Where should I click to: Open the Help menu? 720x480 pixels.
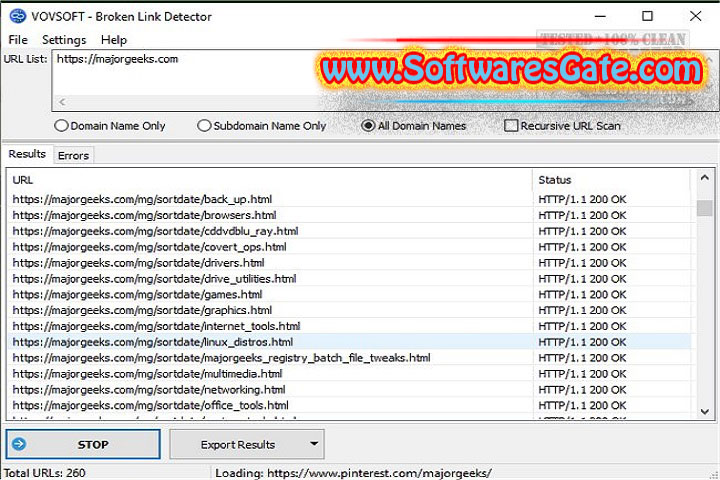pyautogui.click(x=113, y=40)
